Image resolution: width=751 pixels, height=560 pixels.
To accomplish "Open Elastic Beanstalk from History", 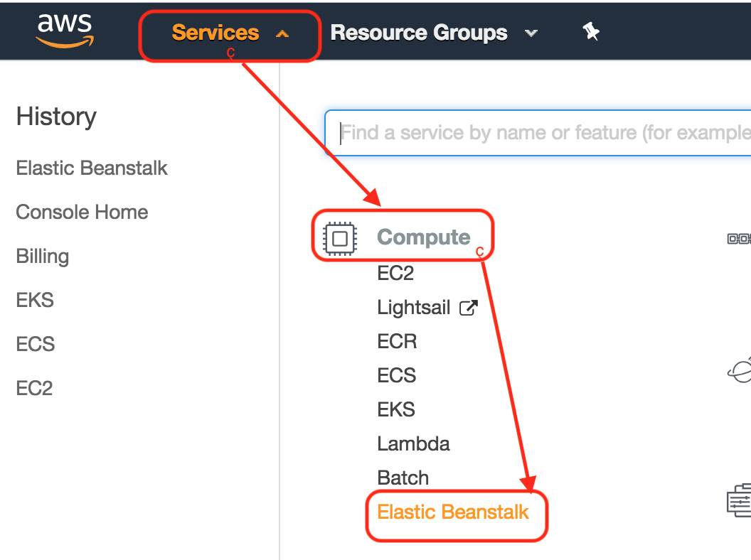I will click(x=92, y=168).
